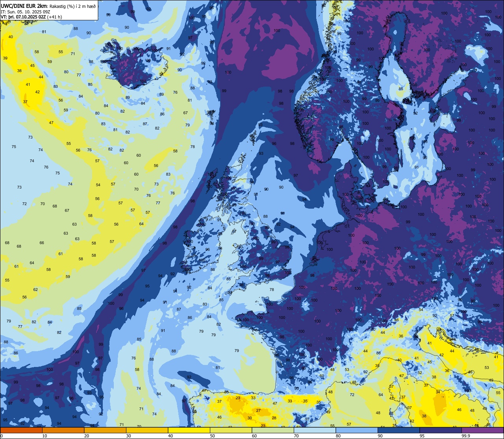Image resolution: width=504 pixels, height=439 pixels.
Task: Click the 70–80% pale blue legend swatch
Action: (x=315, y=430)
